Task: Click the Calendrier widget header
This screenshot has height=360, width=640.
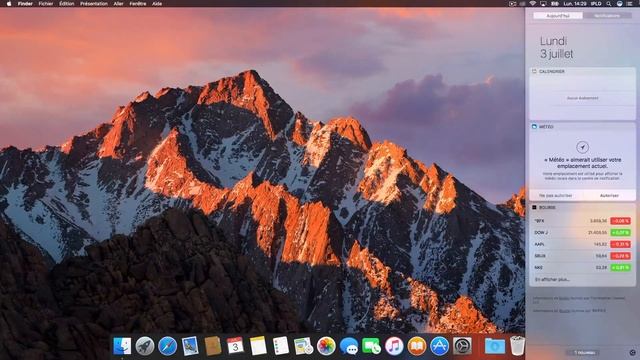Action: [x=582, y=71]
